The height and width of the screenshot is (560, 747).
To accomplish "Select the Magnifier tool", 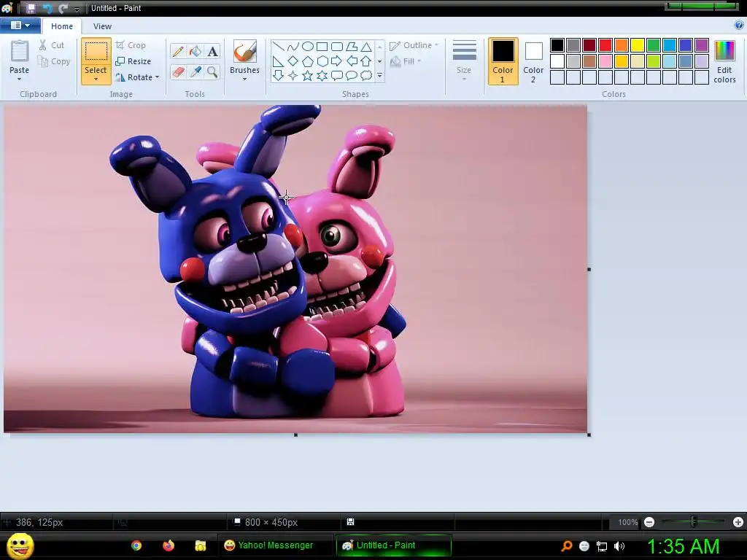I will point(212,72).
